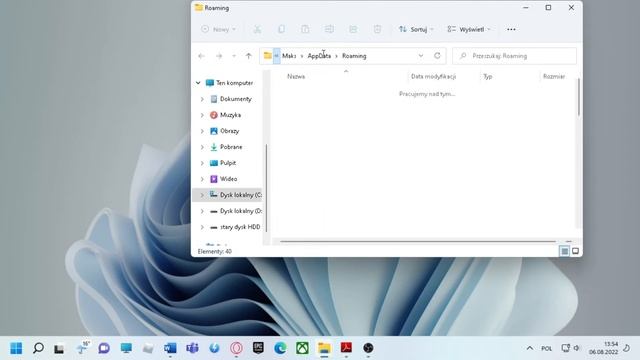Expand stary dysk HDD node
This screenshot has width=640, height=360.
(202, 227)
